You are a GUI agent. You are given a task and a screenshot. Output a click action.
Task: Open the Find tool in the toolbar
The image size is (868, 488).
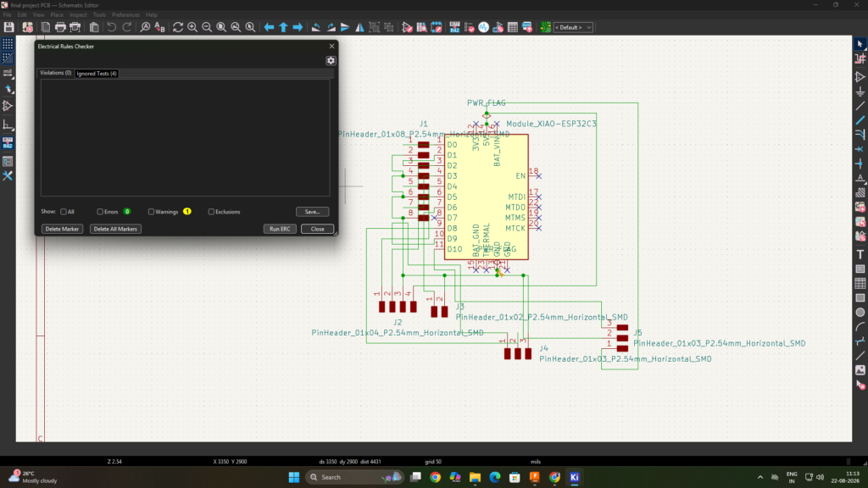coord(145,27)
